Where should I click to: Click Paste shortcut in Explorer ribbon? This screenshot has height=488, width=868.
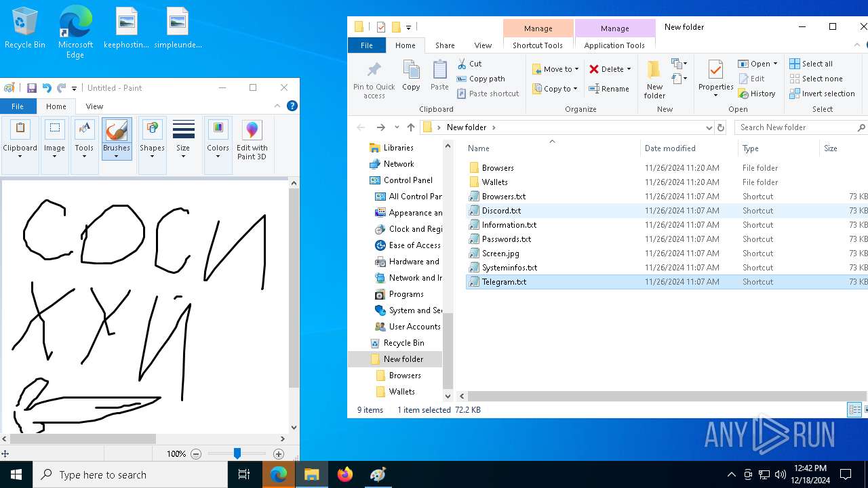[x=488, y=94]
